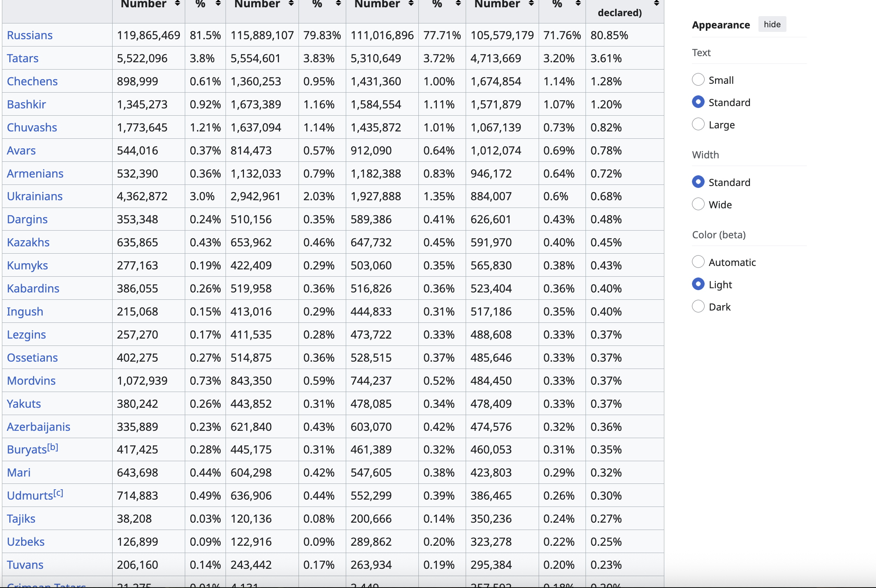
Task: Open the Tuvans link
Action: (25, 565)
